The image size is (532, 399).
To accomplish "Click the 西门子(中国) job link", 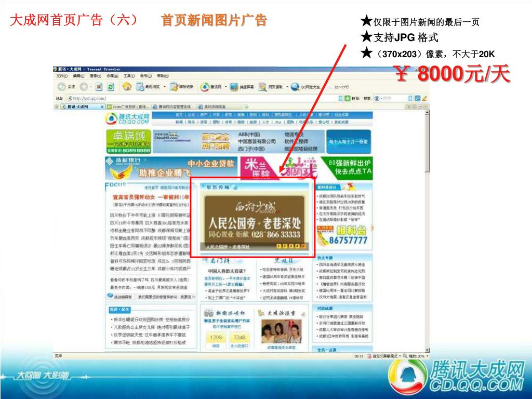I will coord(251,149).
